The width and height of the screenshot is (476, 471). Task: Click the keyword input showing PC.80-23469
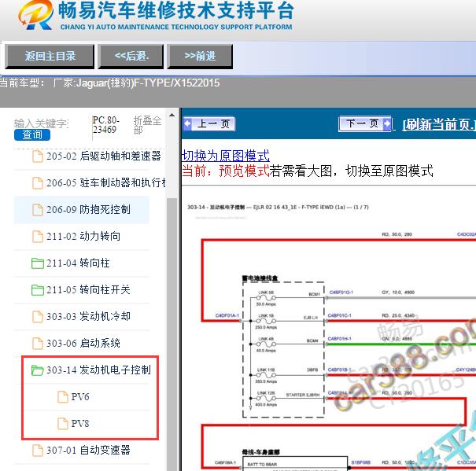click(x=106, y=125)
